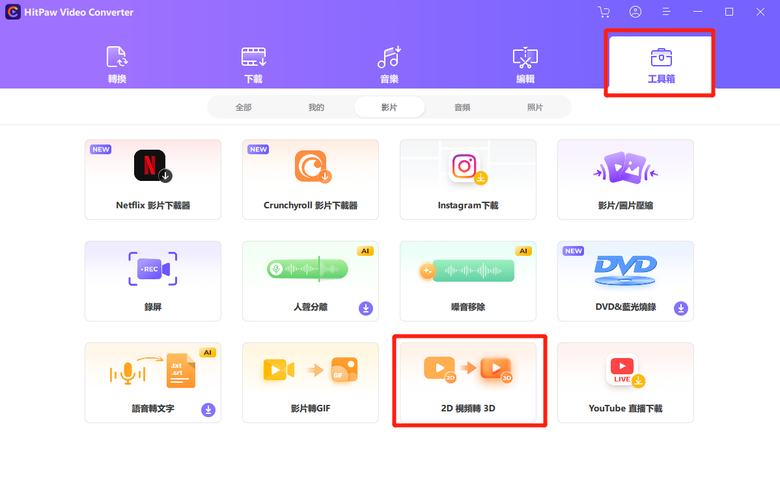The width and height of the screenshot is (780, 481).
Task: Click NEW badge on DVD card
Action: [574, 251]
